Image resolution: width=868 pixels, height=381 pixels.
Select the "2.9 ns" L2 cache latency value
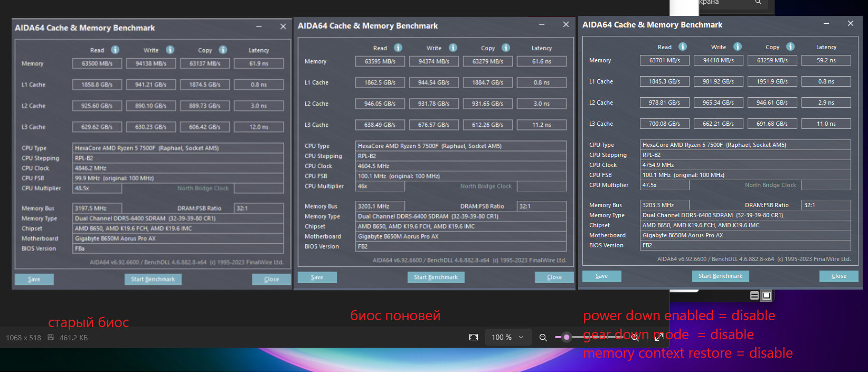(826, 103)
